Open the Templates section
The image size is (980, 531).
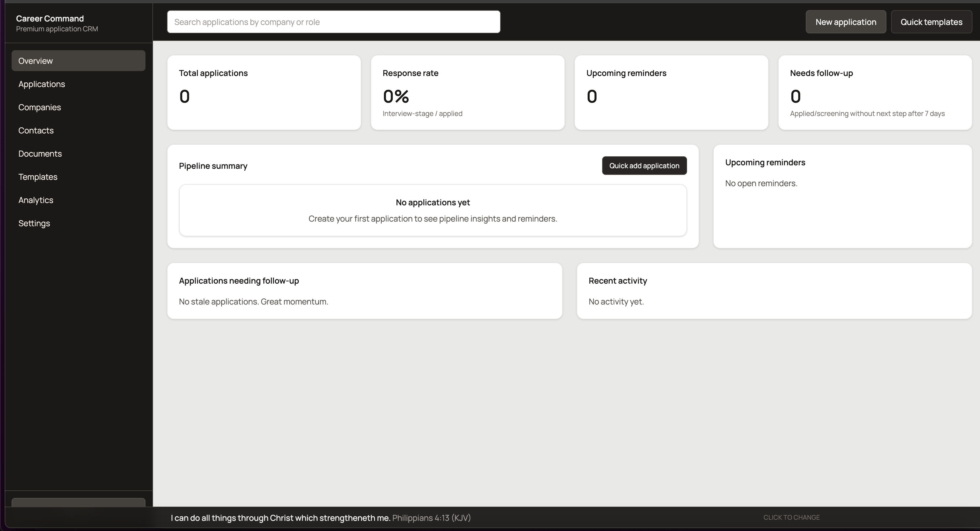[38, 177]
